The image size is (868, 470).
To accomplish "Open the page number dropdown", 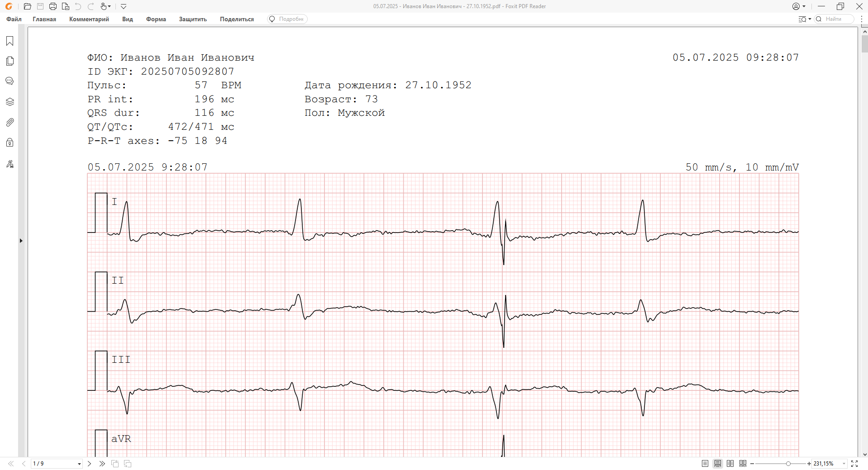I will click(x=79, y=464).
